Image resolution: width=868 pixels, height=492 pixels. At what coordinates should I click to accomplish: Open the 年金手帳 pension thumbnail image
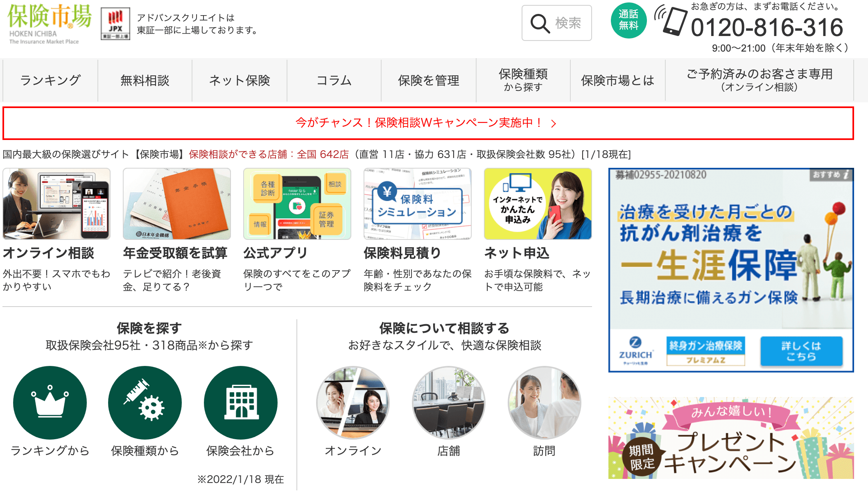point(177,204)
